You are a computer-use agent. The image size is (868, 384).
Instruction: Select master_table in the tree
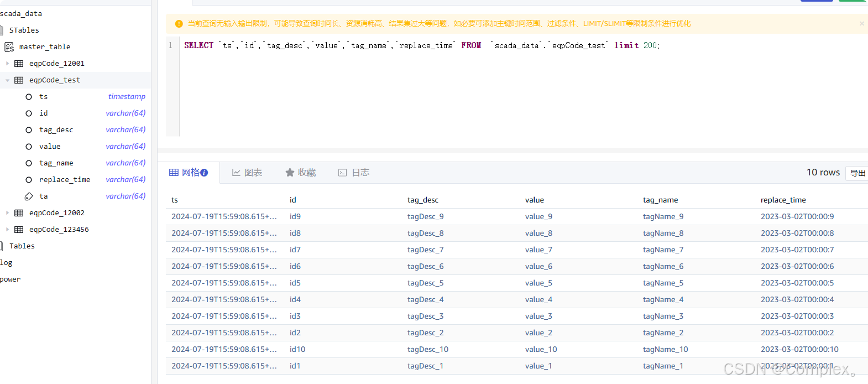pos(45,47)
